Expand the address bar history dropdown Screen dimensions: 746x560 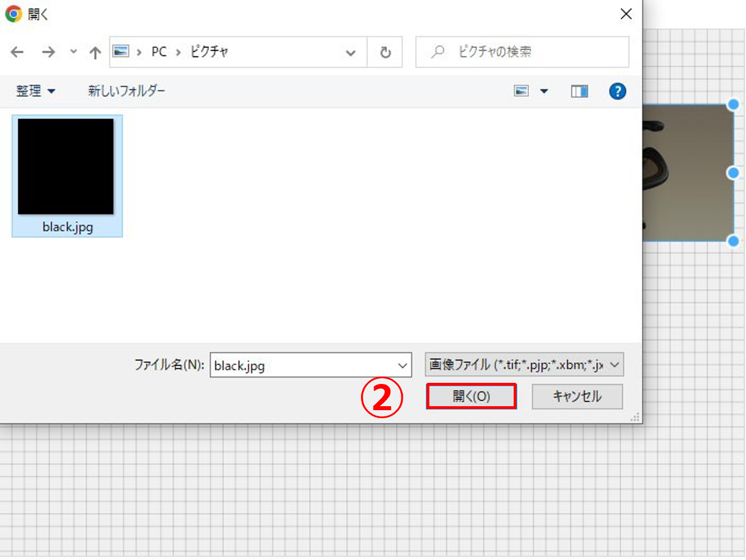pos(351,52)
